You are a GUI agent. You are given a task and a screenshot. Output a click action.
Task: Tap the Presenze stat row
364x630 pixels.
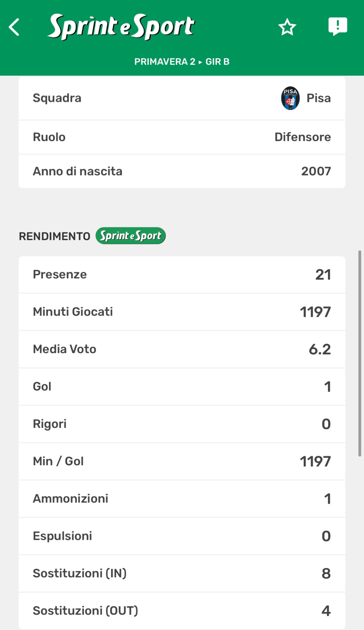[x=182, y=275]
